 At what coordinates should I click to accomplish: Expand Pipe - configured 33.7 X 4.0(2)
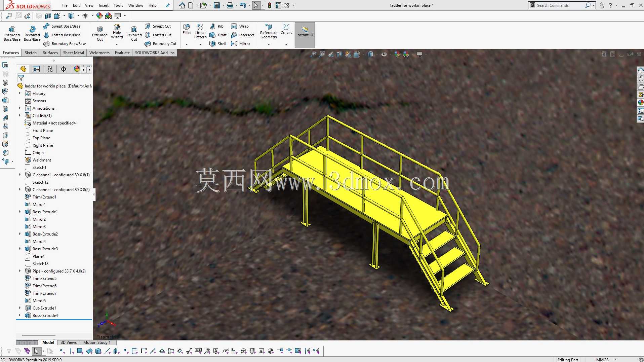point(20,271)
